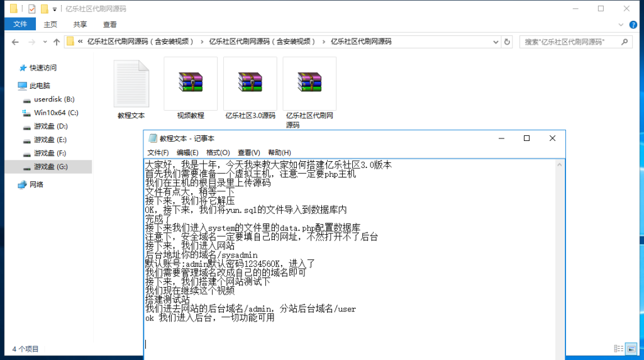The image size is (644, 360).
Task: Open userdisk (B:) drive
Action: pyautogui.click(x=54, y=99)
